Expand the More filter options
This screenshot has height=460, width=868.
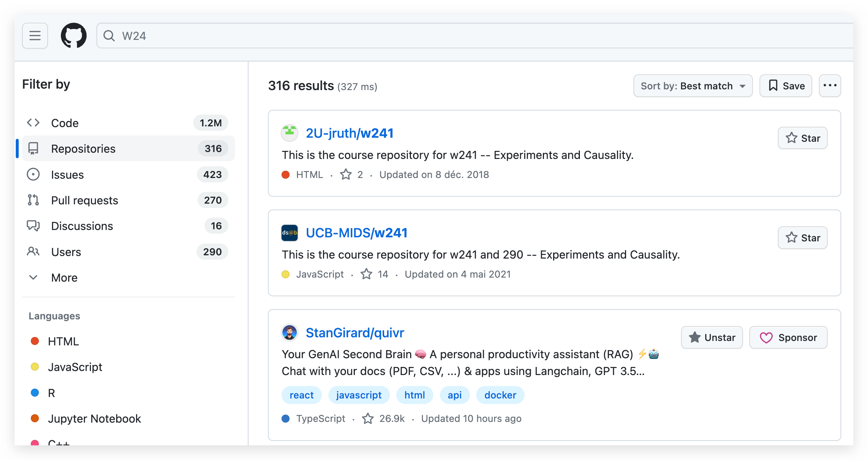pos(64,278)
